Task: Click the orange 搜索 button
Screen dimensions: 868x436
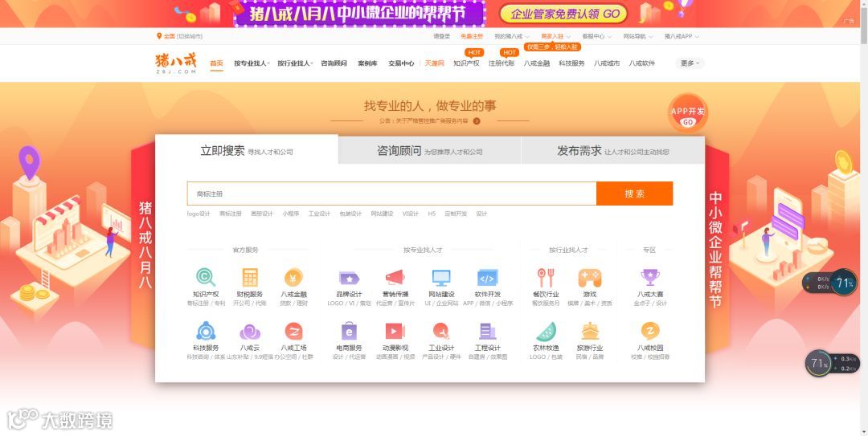Action: (634, 194)
